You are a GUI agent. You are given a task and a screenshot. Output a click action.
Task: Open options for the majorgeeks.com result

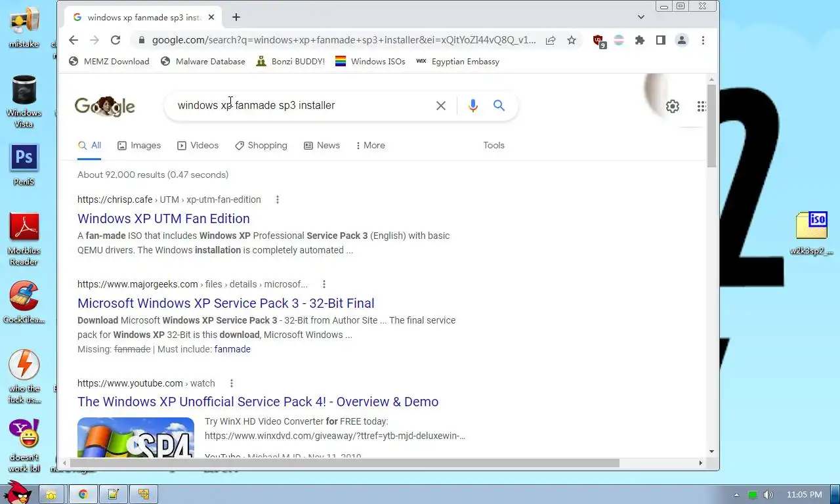point(324,284)
